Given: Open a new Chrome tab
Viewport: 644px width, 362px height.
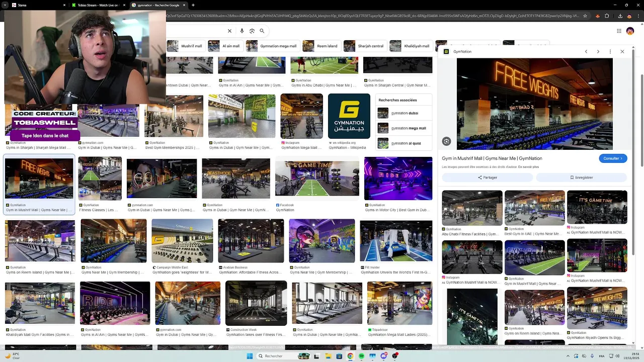Looking at the screenshot, I should tap(193, 5).
